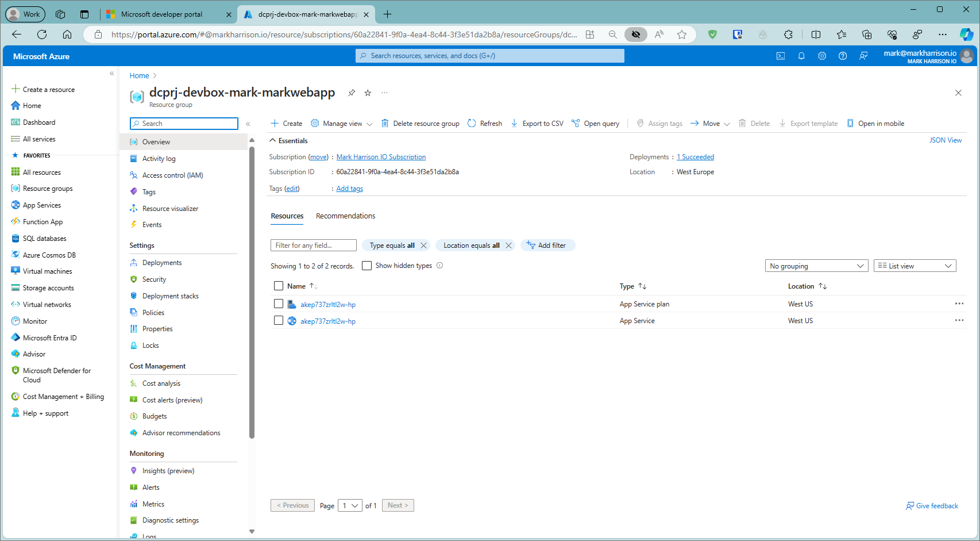
Task: Tick the select-all checkbox beside Name
Action: [x=279, y=286]
